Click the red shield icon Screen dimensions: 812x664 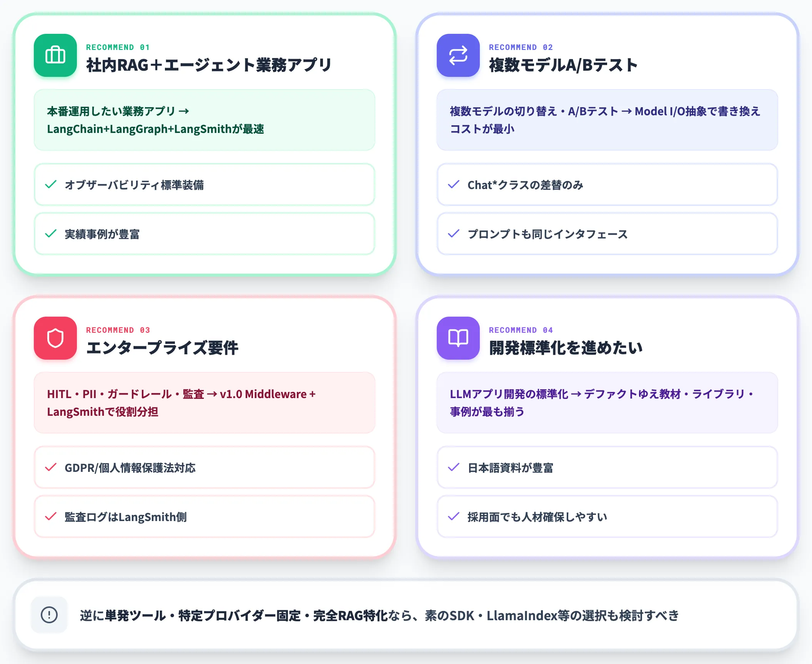click(55, 338)
